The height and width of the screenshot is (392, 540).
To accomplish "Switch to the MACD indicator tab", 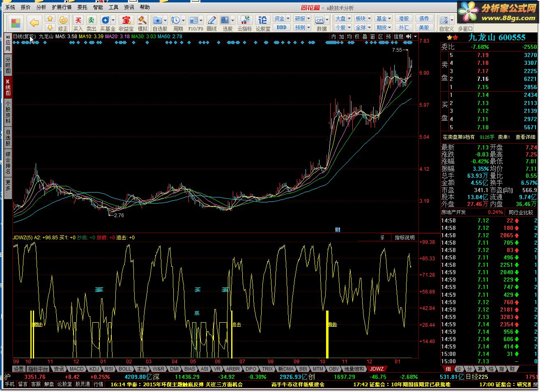I will [77, 369].
